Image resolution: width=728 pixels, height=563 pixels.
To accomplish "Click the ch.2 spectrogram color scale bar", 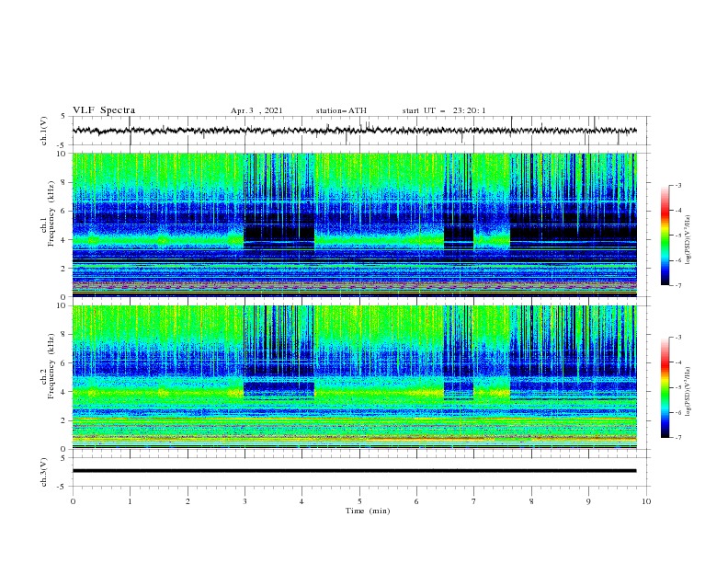I will click(x=665, y=387).
